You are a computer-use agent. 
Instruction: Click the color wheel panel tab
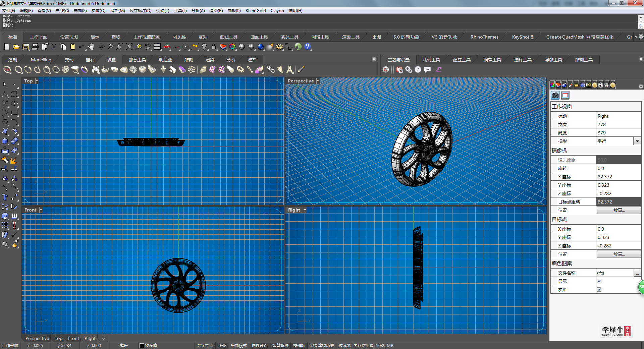click(552, 85)
